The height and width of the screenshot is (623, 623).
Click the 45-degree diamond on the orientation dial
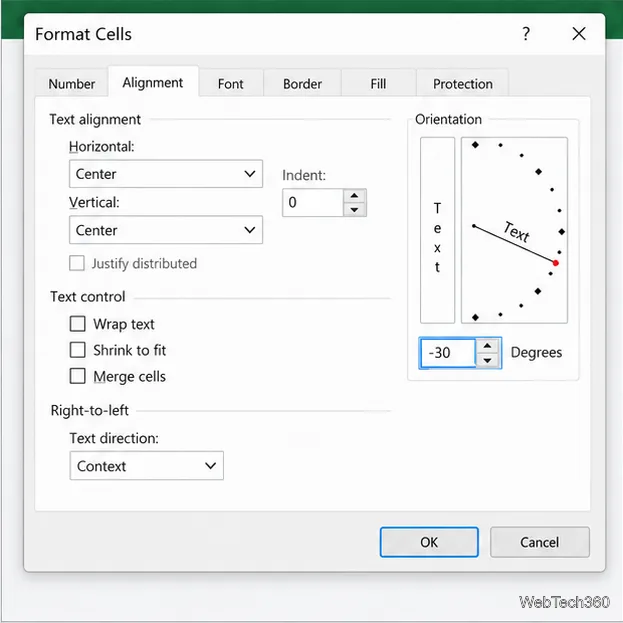538,172
